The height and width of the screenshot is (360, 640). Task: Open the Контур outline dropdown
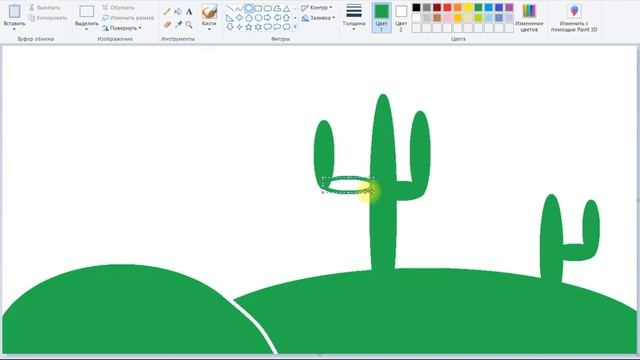(317, 8)
